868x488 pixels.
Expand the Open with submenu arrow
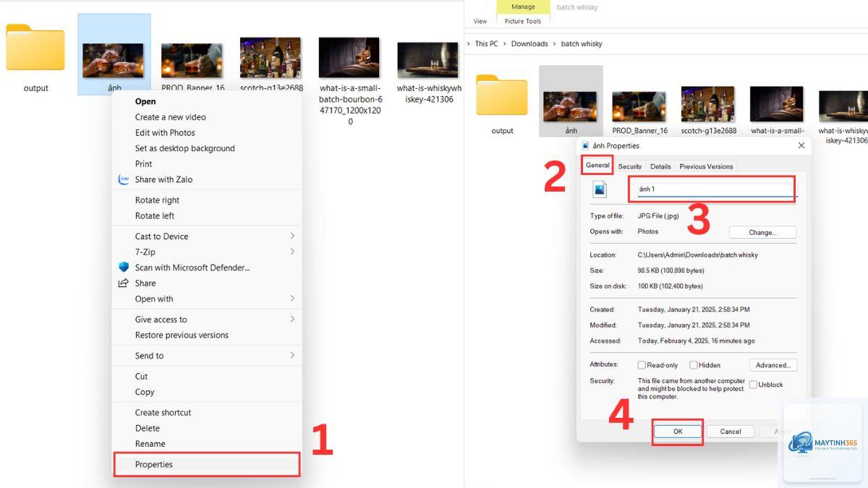pyautogui.click(x=292, y=299)
